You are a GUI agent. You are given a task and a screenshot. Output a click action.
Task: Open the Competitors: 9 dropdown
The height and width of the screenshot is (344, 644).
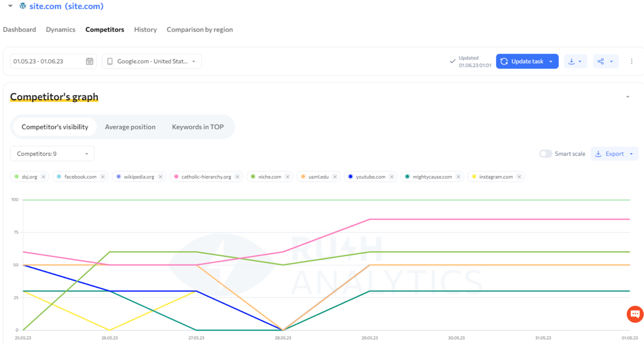52,154
